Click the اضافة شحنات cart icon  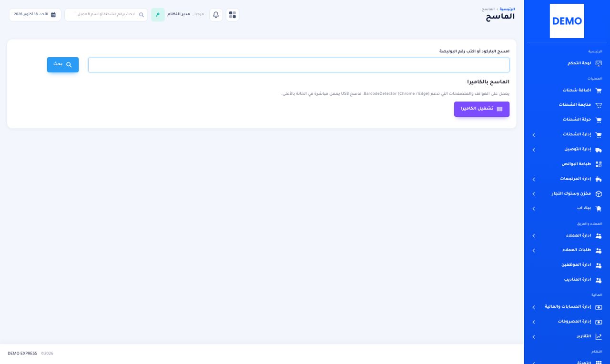tap(599, 91)
